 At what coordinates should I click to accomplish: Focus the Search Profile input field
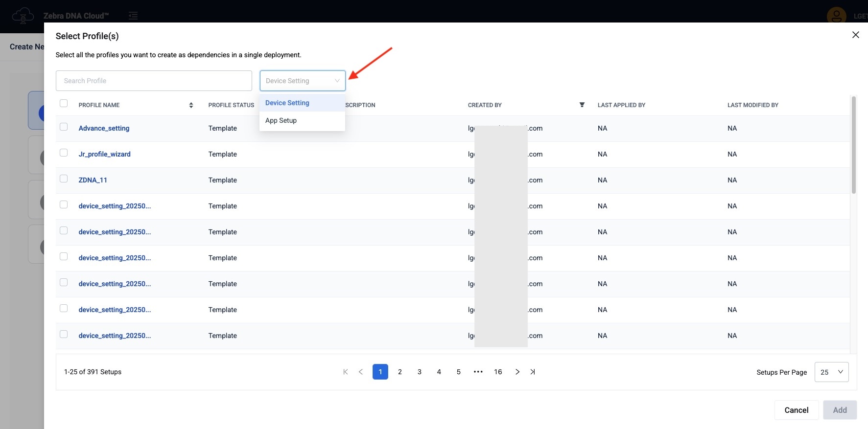tap(154, 81)
